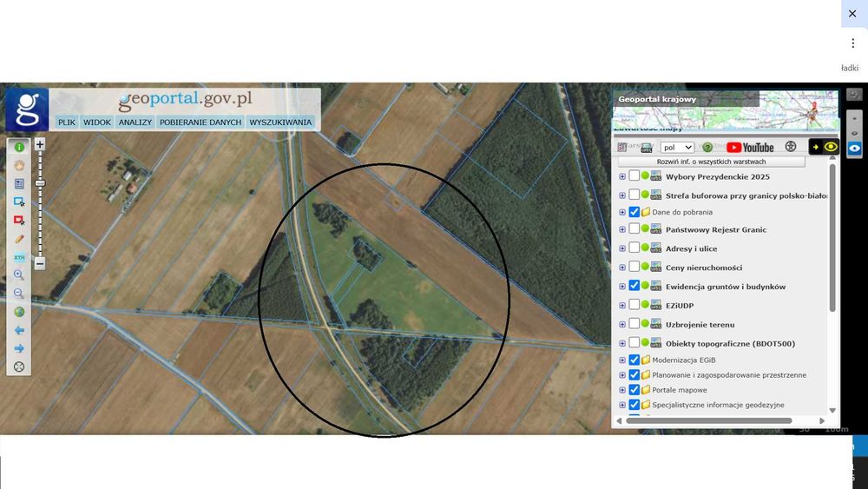Choose the blue rectangle selection tool
The image size is (868, 489).
[19, 202]
